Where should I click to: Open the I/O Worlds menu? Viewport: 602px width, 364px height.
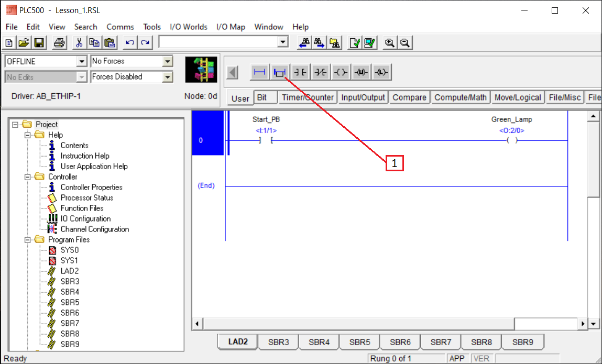pyautogui.click(x=189, y=27)
